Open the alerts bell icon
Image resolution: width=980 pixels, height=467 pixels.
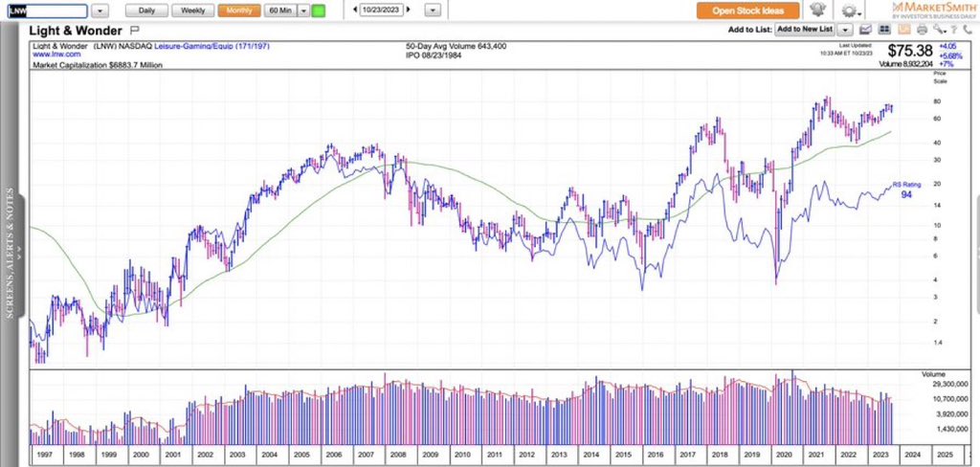(817, 10)
